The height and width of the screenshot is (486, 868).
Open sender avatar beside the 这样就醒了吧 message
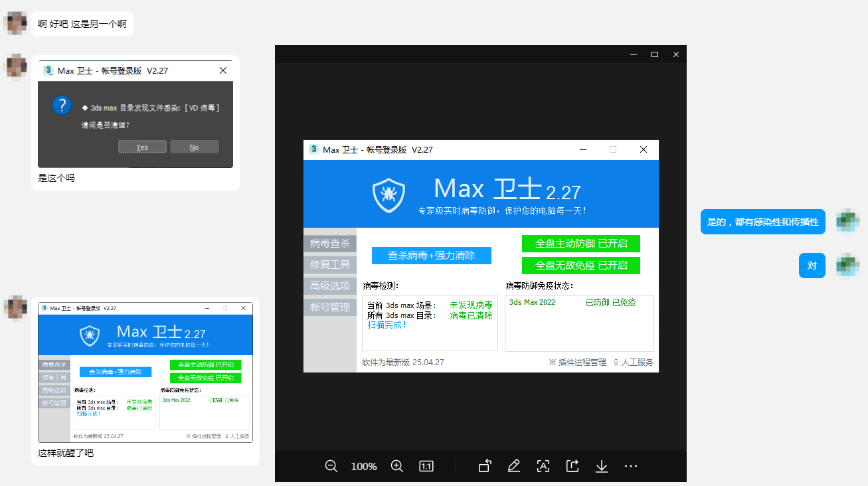tap(15, 308)
